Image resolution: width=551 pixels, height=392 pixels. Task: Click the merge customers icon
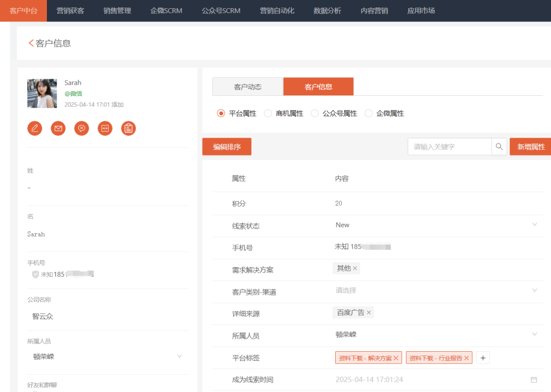pyautogui.click(x=105, y=128)
